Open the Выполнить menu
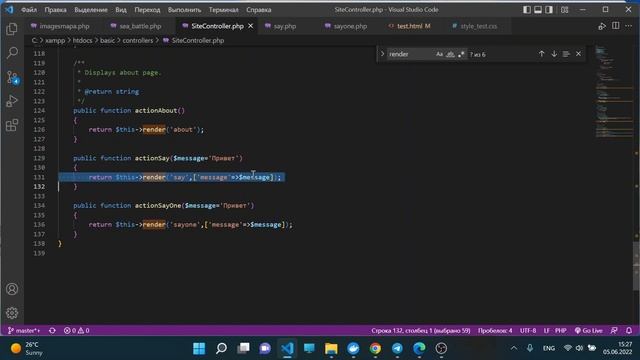Screen dimensions: 640x360 pos(184,10)
